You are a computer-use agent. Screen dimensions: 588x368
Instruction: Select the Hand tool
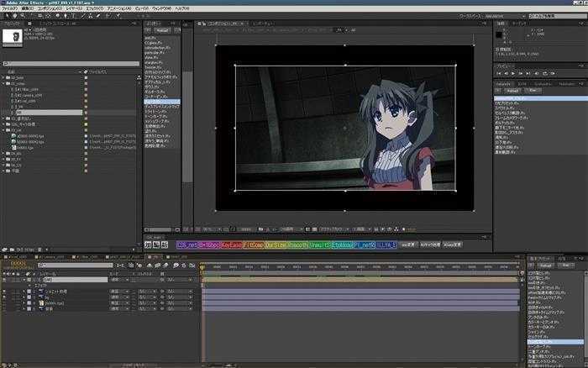[x=15, y=16]
